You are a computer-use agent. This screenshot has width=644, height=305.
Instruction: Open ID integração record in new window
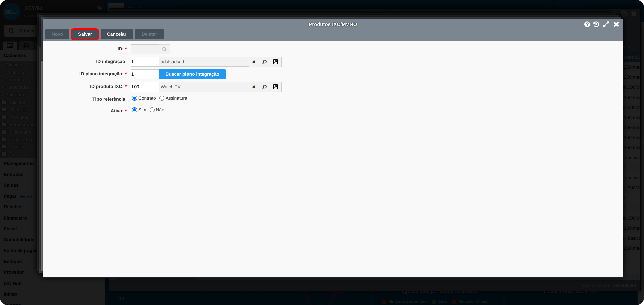click(x=275, y=62)
